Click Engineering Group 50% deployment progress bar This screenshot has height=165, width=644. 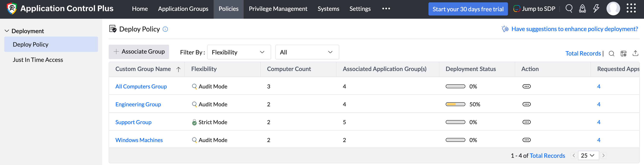455,104
